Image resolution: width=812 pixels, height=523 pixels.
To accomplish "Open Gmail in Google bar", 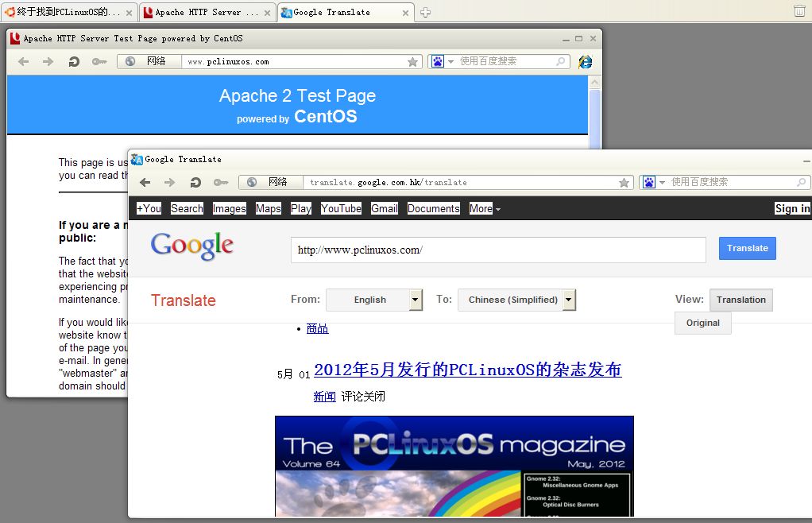I will click(x=385, y=208).
